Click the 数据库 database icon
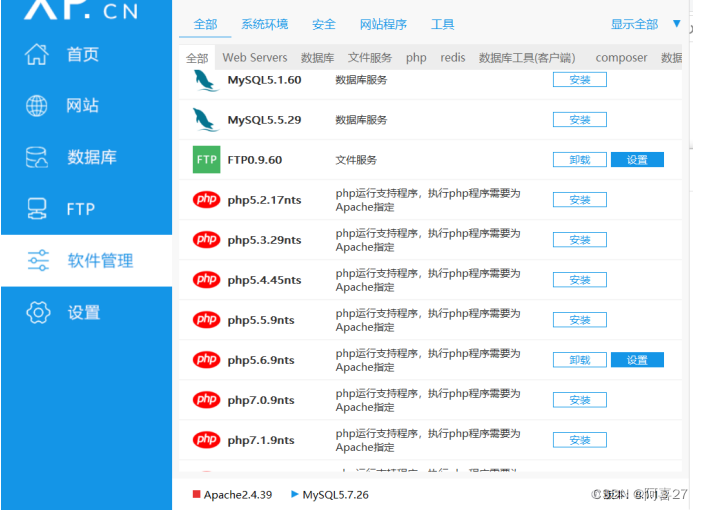Viewport: 703px width, 510px height. point(36,157)
